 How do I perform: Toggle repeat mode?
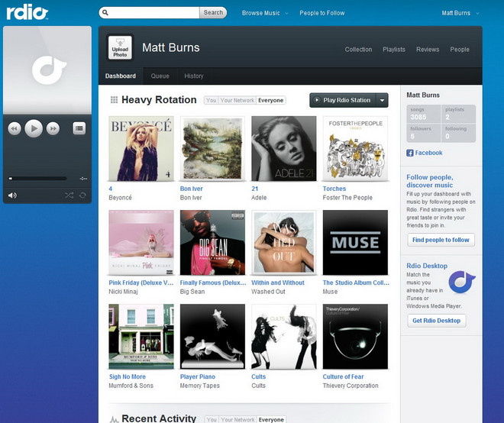click(82, 195)
